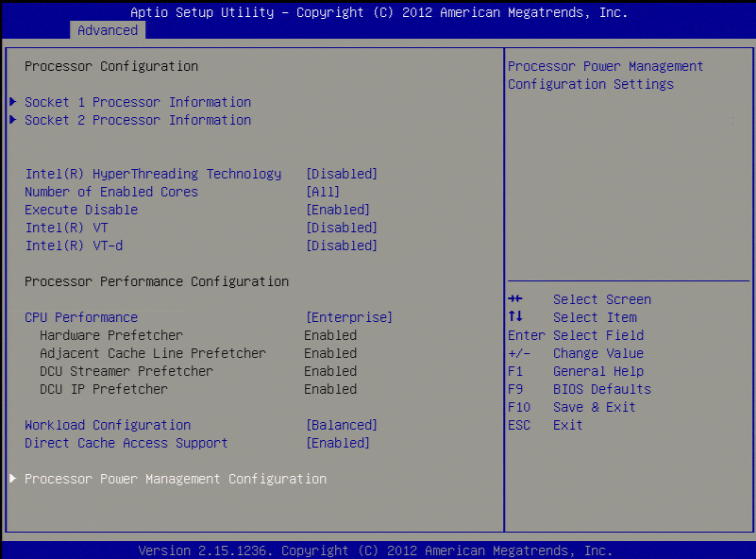Toggle Direct Cache Access [Enabled] value
The height and width of the screenshot is (559, 756).
pos(338,443)
